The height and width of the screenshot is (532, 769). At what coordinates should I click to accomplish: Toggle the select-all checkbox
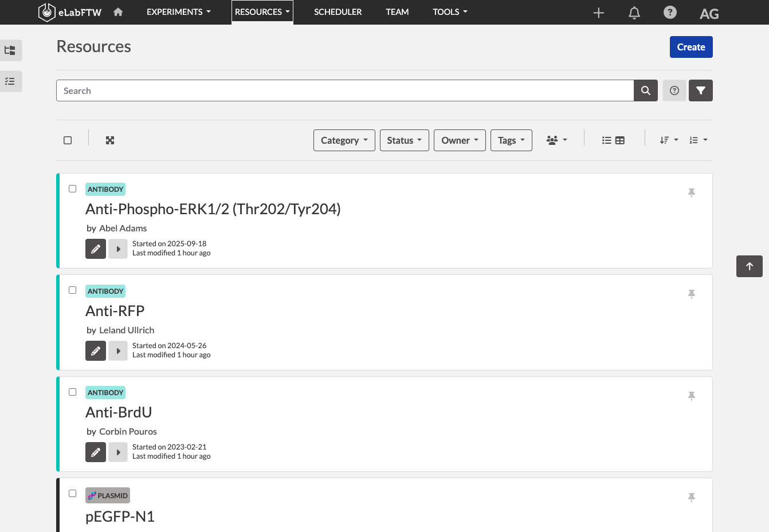[68, 140]
